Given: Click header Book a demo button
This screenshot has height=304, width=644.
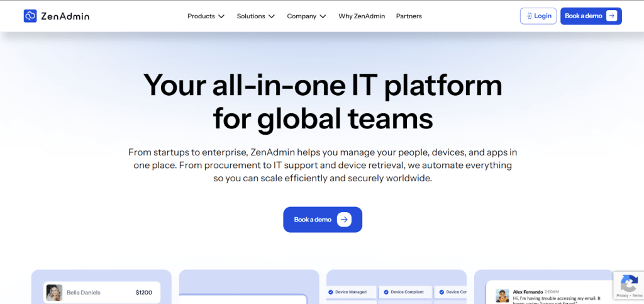Looking at the screenshot, I should [x=591, y=16].
